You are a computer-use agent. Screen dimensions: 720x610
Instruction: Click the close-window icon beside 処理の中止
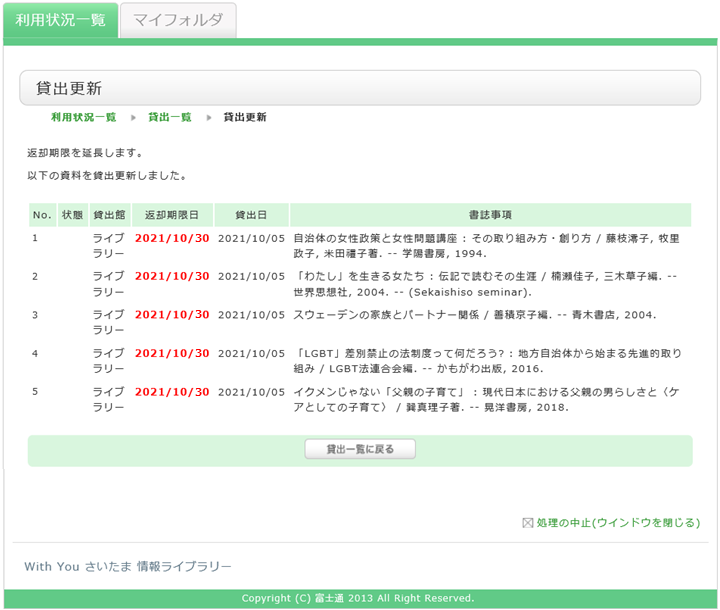click(x=528, y=523)
